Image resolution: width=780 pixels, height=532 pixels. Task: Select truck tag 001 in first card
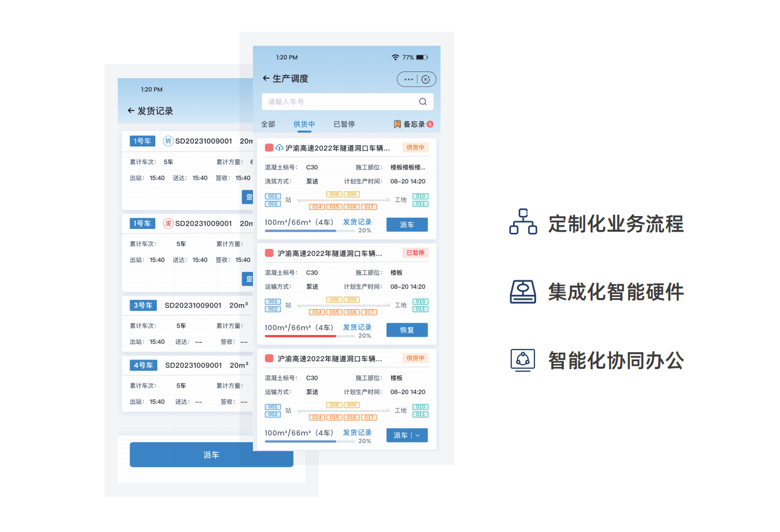pyautogui.click(x=273, y=196)
